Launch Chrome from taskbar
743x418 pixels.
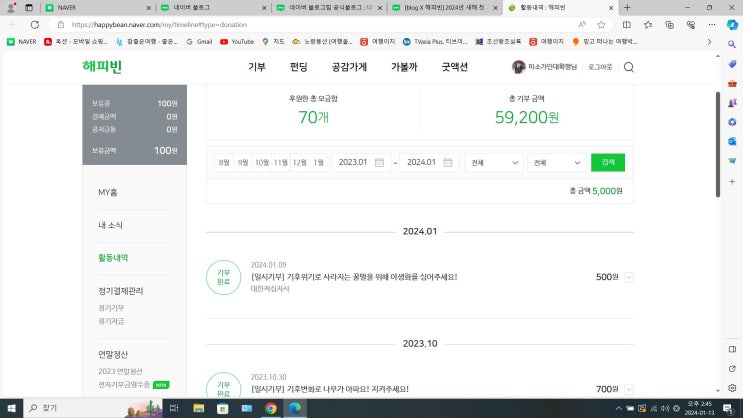[x=271, y=408]
